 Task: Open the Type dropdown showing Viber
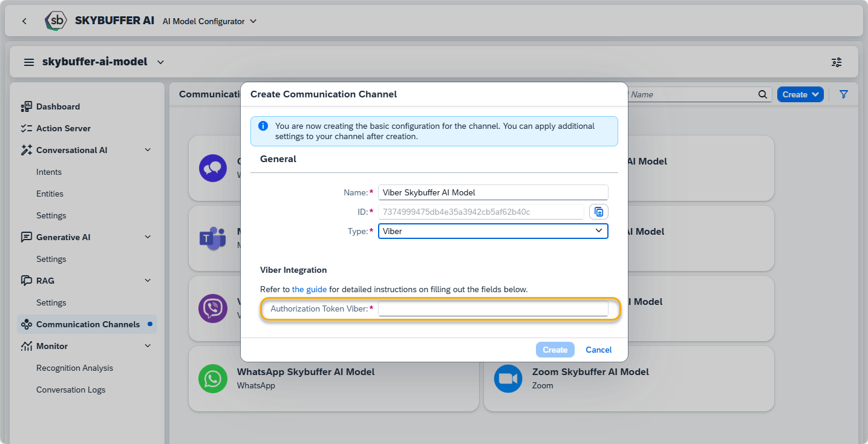coord(493,231)
